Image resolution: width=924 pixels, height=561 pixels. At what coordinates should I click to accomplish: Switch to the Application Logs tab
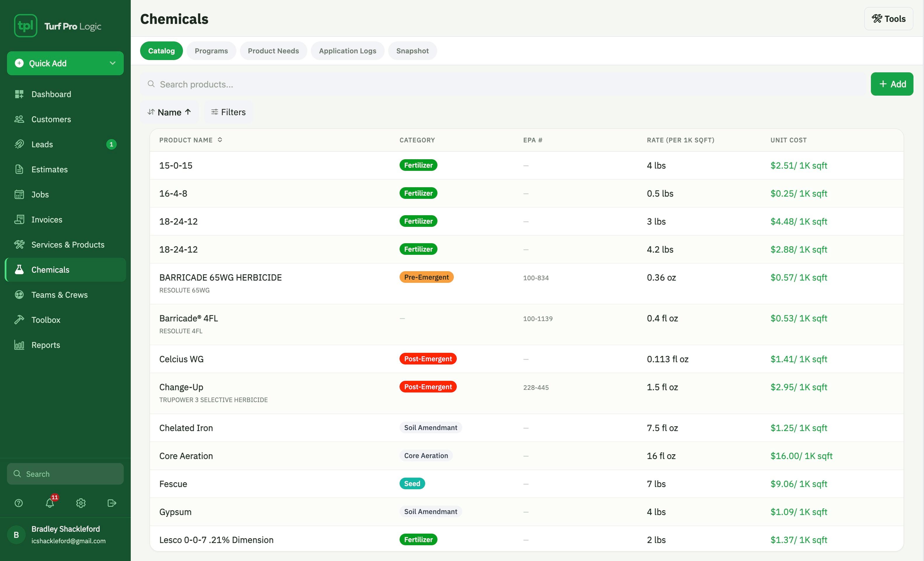(x=347, y=51)
